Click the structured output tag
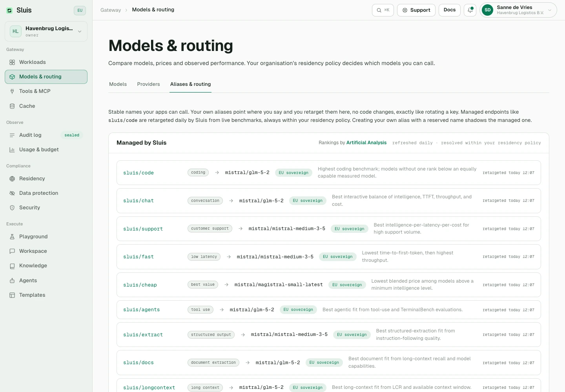 pyautogui.click(x=211, y=335)
